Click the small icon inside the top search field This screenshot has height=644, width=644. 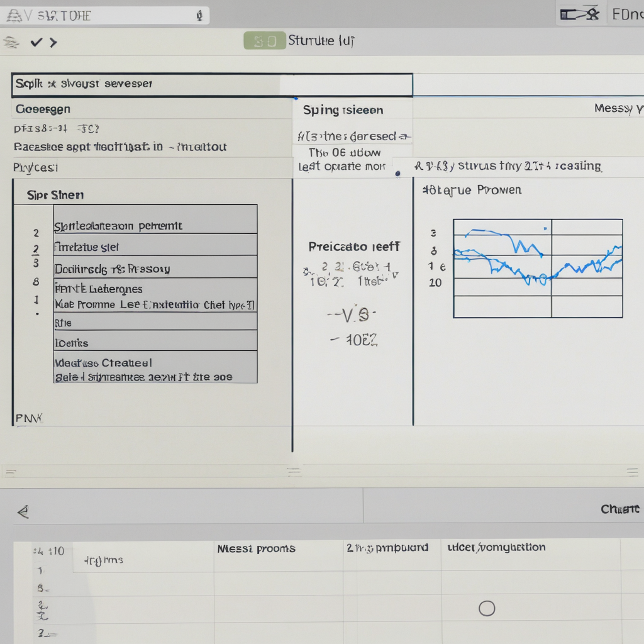click(x=199, y=16)
